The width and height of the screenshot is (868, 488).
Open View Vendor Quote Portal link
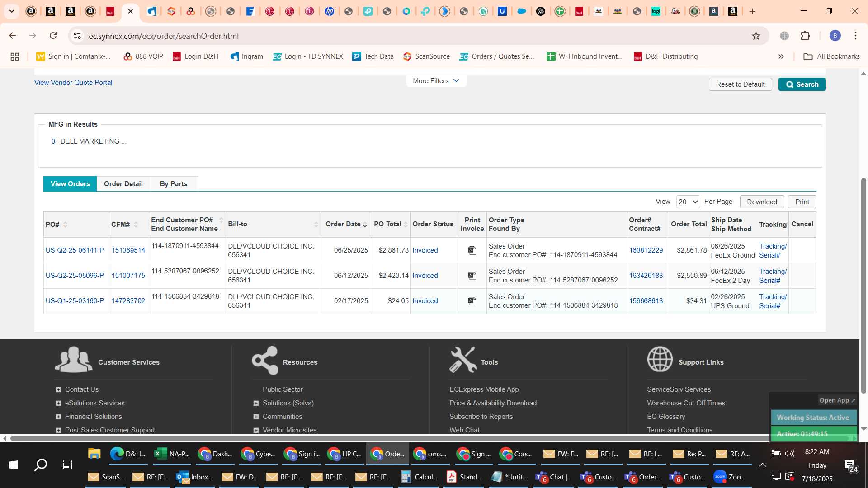point(73,83)
